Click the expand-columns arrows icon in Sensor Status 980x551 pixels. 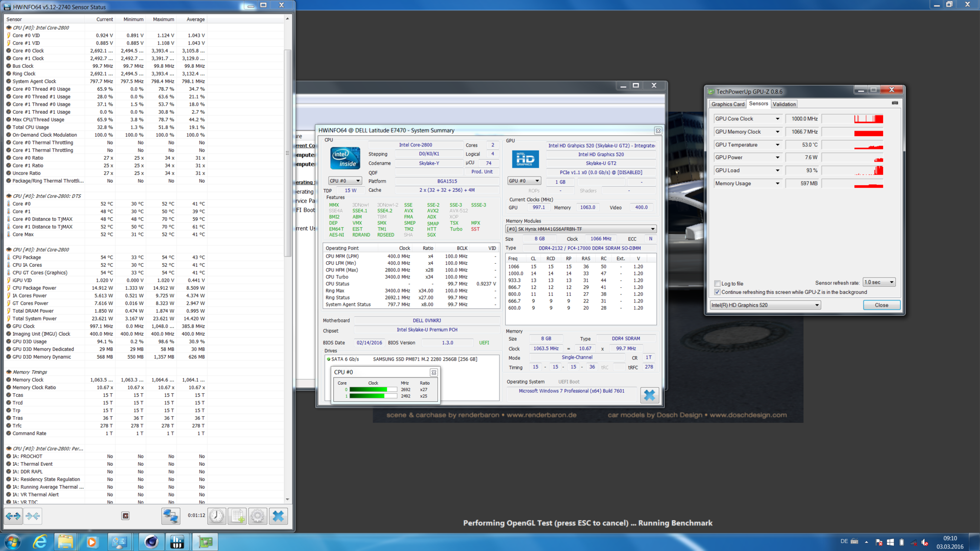pos(13,516)
